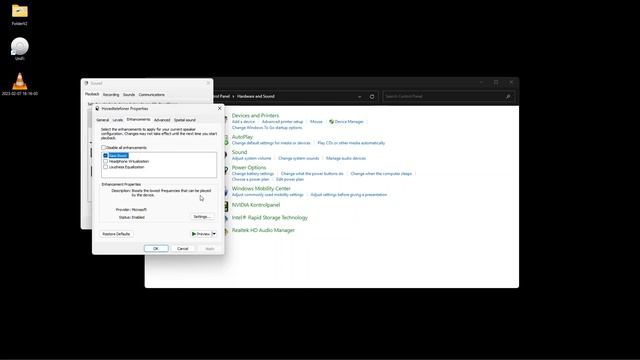Click OK in the Properties dialog
The image size is (640, 360).
[156, 249]
